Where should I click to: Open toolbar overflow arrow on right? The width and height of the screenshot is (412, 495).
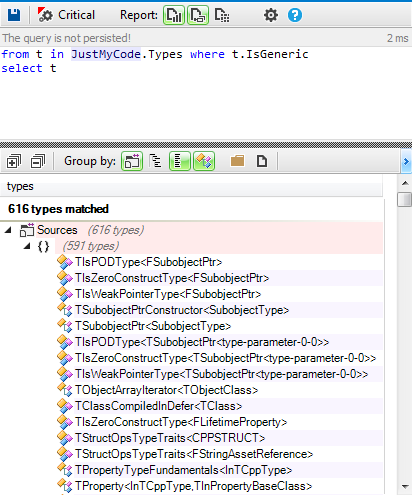tap(406, 162)
